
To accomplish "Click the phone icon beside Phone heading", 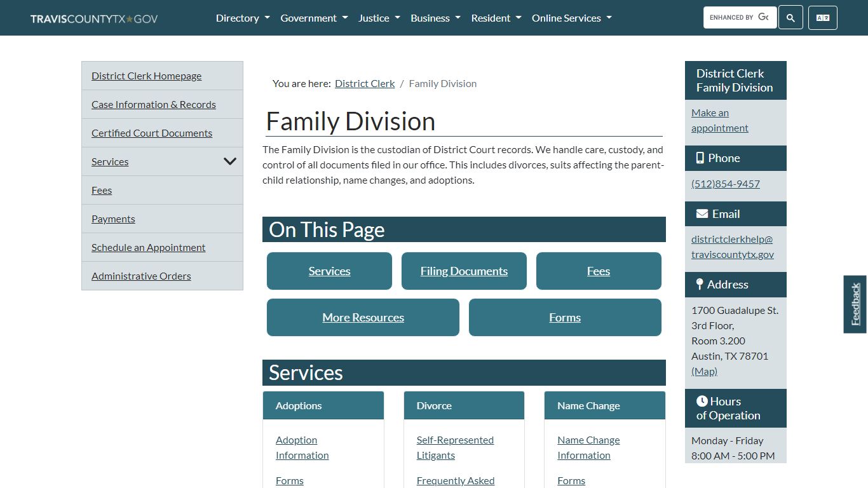I will pos(700,158).
